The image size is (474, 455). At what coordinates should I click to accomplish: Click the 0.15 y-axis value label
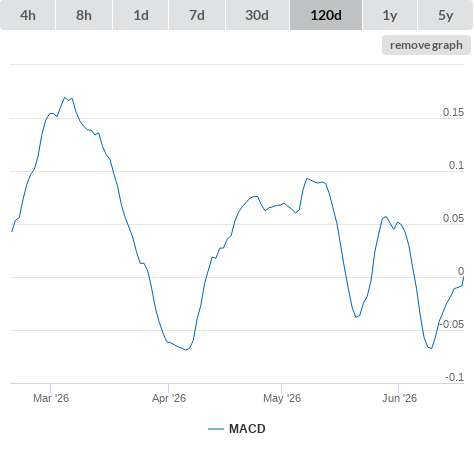(x=453, y=112)
